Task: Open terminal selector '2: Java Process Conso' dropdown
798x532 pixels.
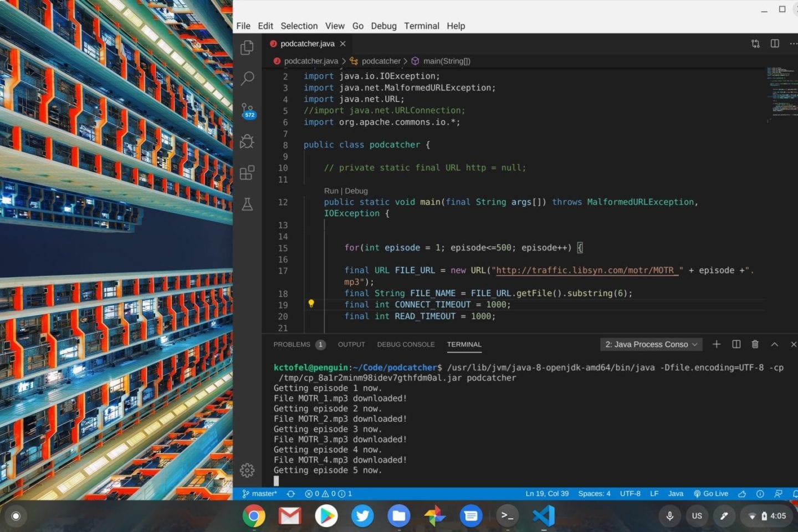Action: [x=651, y=344]
